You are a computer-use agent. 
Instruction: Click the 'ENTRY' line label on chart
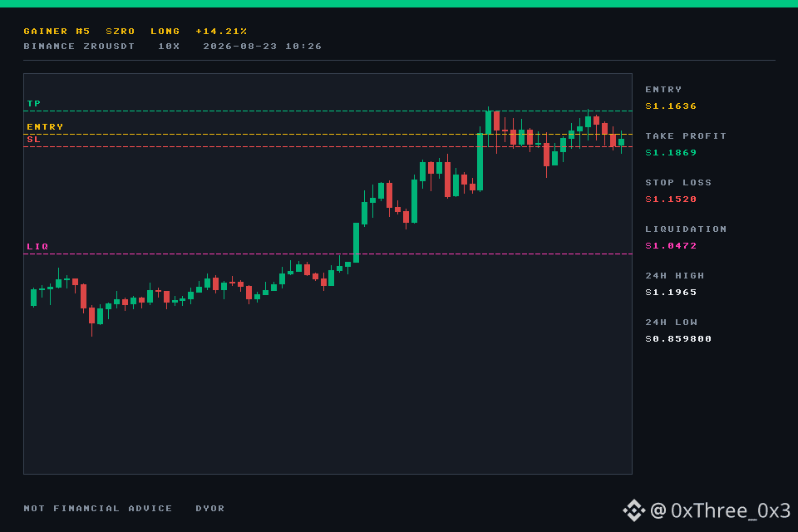tap(45, 126)
